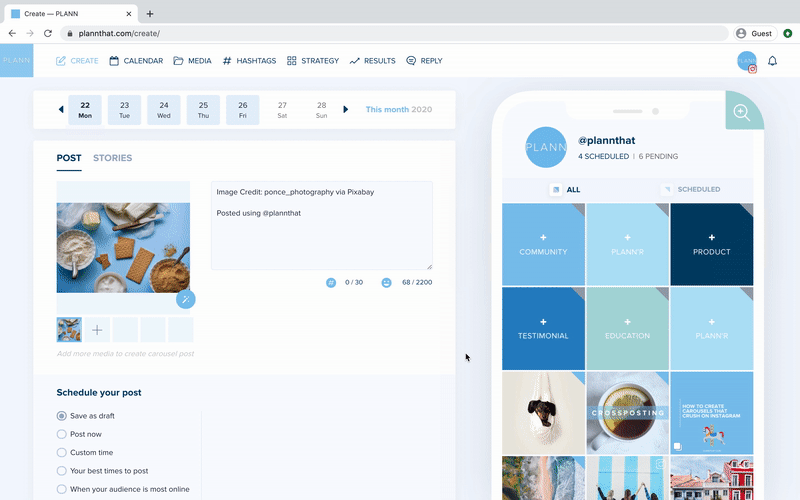Select Custom time option

tap(85, 453)
